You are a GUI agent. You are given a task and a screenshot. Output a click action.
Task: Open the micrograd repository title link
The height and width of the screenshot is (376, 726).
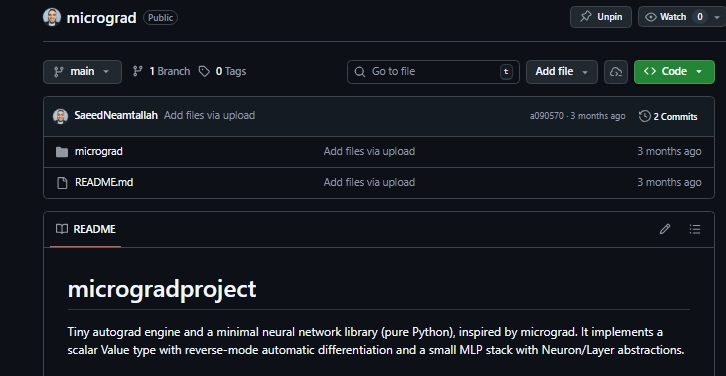click(101, 18)
